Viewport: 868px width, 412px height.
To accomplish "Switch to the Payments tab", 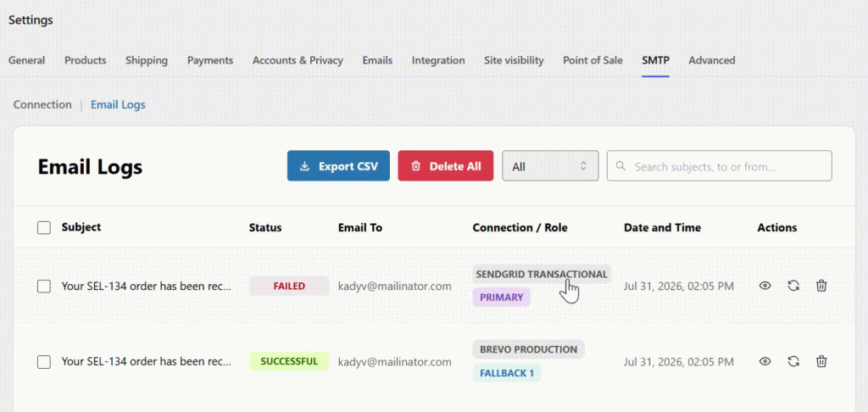I will pyautogui.click(x=210, y=60).
